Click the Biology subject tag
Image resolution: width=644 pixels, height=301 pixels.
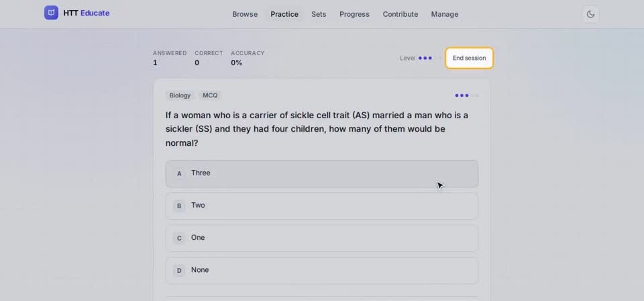(180, 95)
